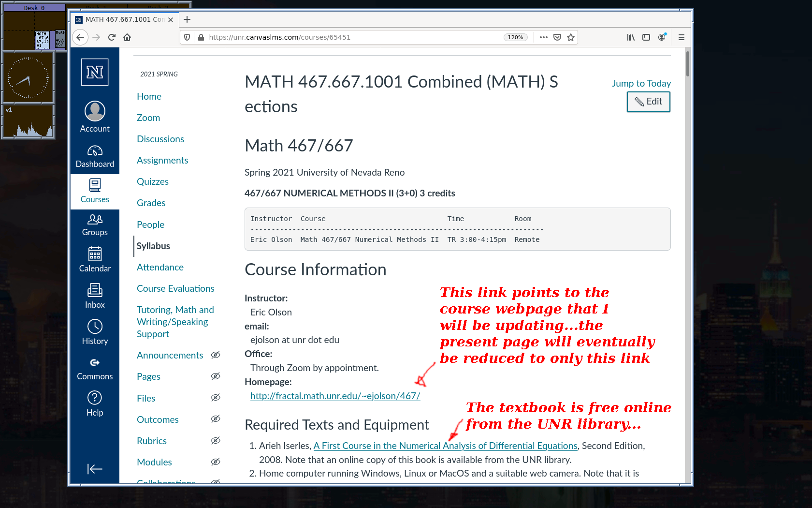Open Grades in the course menu
This screenshot has height=508, width=812.
151,203
